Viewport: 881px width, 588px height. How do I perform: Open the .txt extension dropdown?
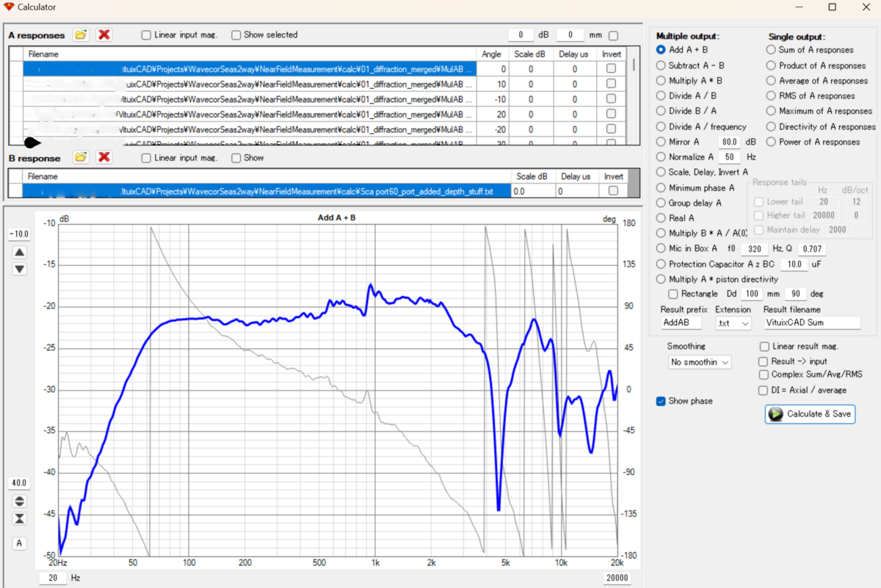(733, 323)
